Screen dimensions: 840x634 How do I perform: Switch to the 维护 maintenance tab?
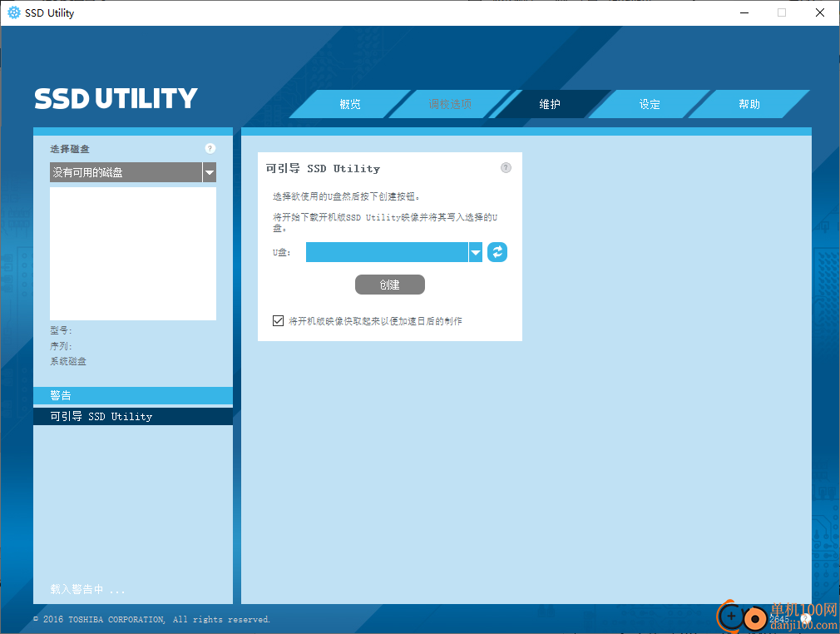click(x=550, y=104)
